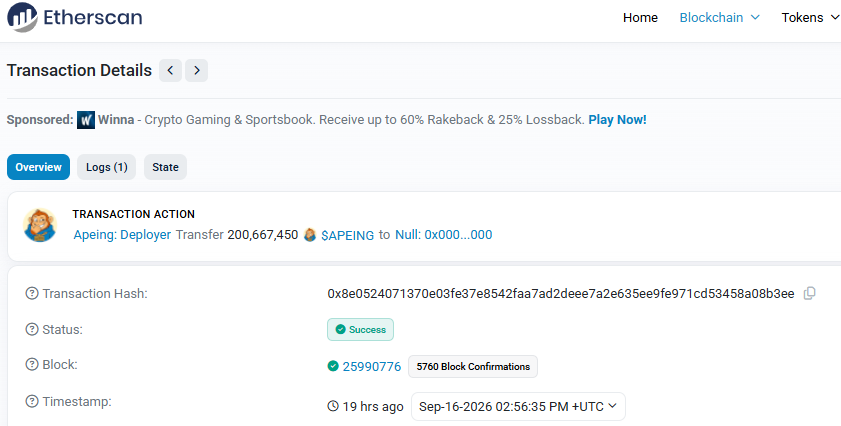Image resolution: width=841 pixels, height=426 pixels.
Task: Click the TRANSACTION ACTION label
Action: [x=134, y=214]
